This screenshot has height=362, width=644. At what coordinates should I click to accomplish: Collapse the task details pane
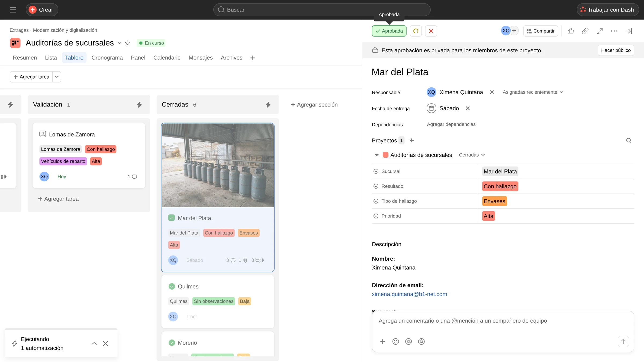(629, 31)
